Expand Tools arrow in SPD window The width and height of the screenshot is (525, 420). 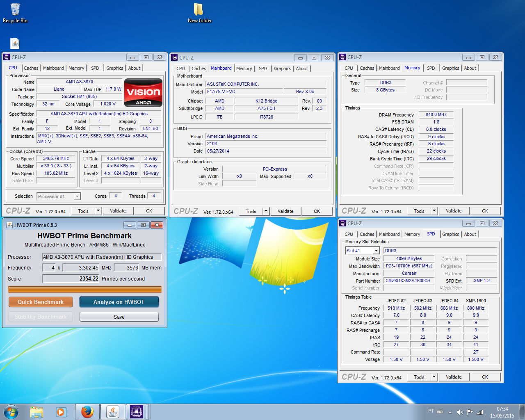click(x=434, y=377)
